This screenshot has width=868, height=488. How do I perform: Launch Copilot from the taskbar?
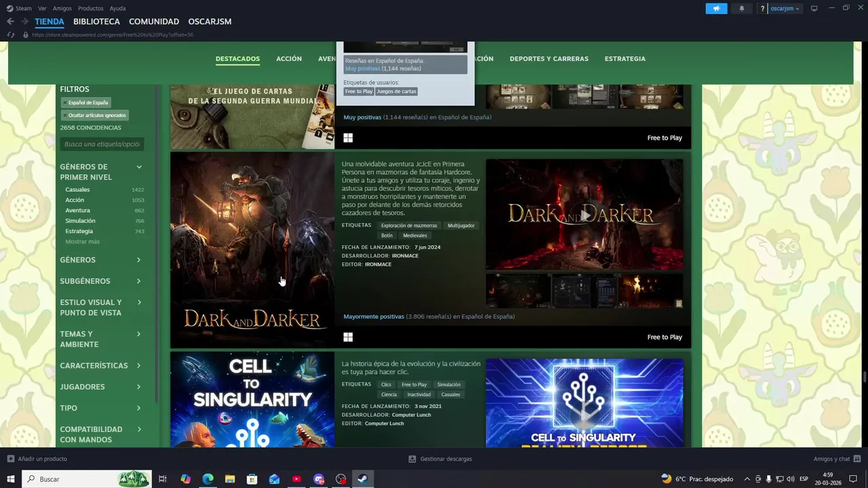coord(185,479)
